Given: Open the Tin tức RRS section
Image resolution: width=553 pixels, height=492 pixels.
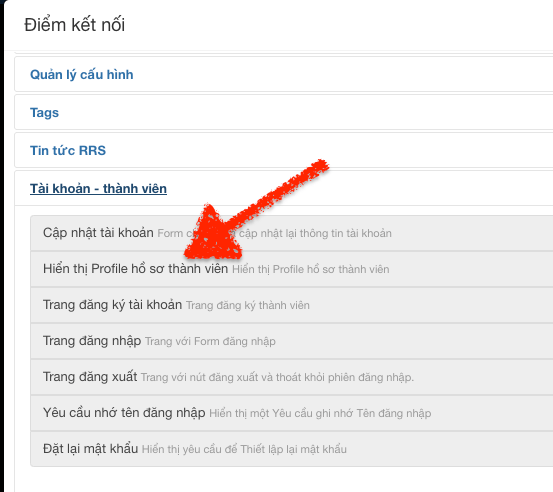Looking at the screenshot, I should pos(68,151).
